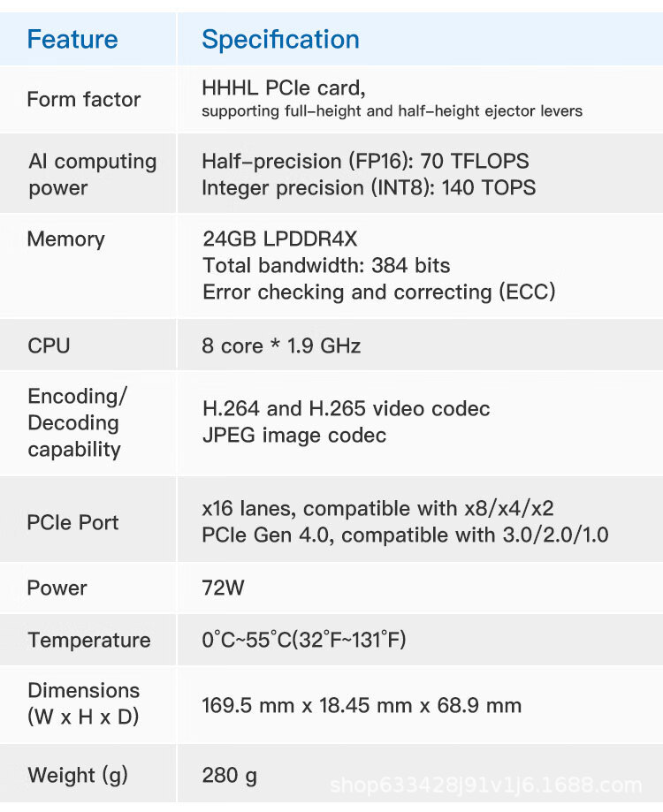This screenshot has width=663, height=812.
Task: Select the JPEG image codec line
Action: [293, 435]
